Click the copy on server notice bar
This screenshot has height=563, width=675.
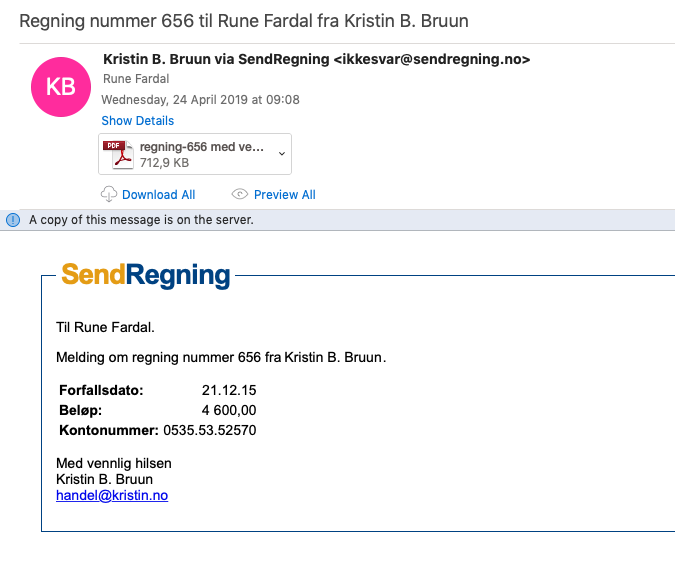(338, 220)
